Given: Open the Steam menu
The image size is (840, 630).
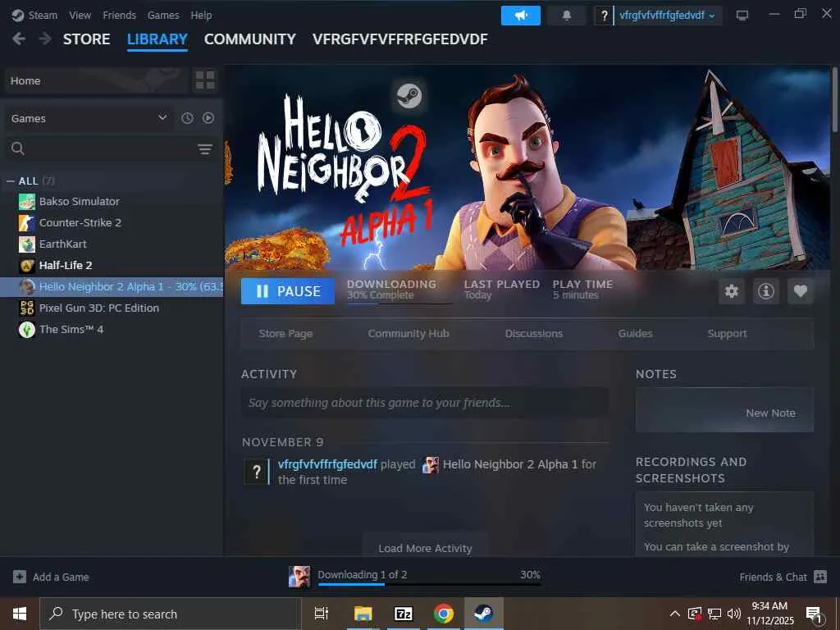Looking at the screenshot, I should click(43, 15).
